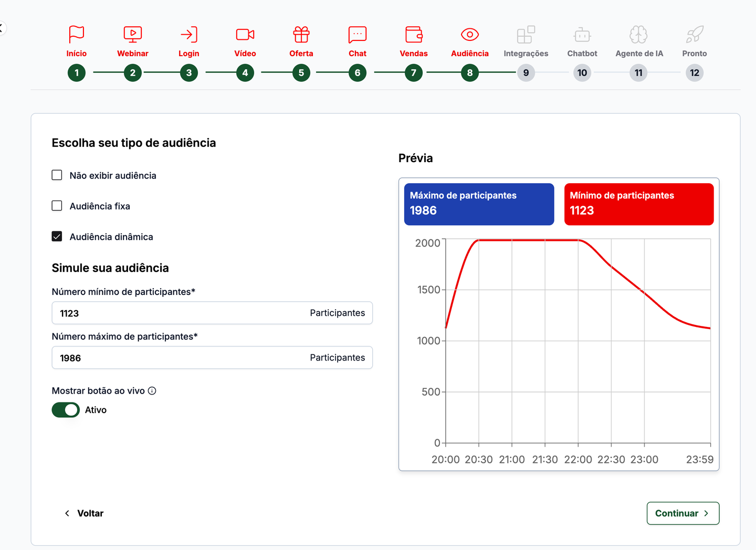Uncheck the Audiência dinâmica checkbox

[57, 237]
